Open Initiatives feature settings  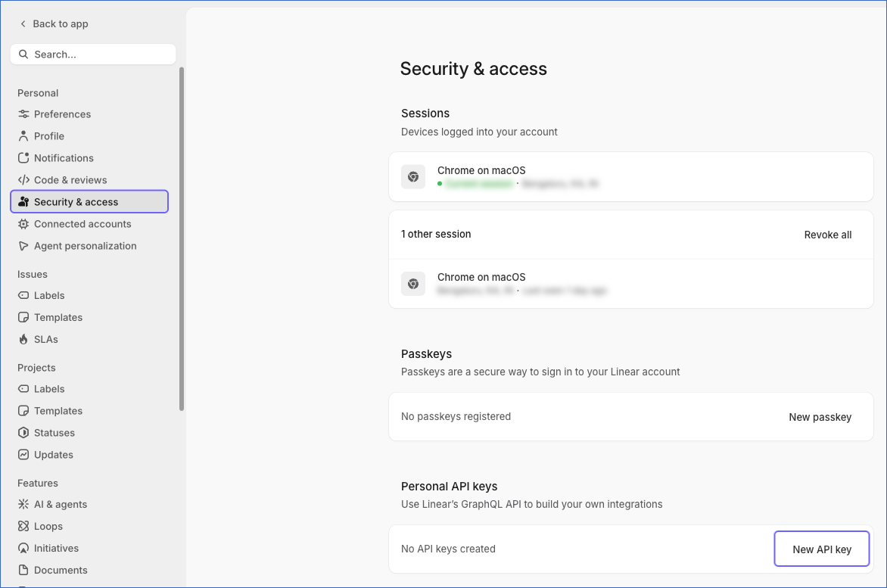point(89,549)
